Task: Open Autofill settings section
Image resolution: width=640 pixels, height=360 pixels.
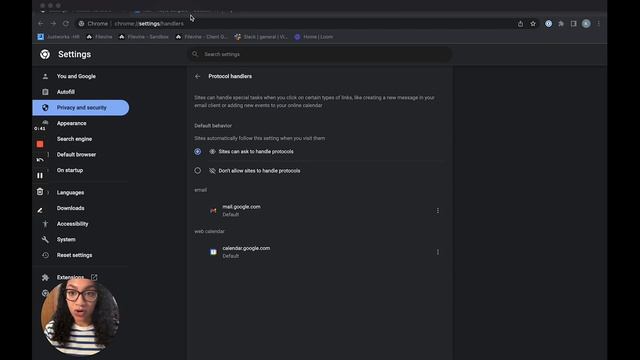Action: [66, 92]
